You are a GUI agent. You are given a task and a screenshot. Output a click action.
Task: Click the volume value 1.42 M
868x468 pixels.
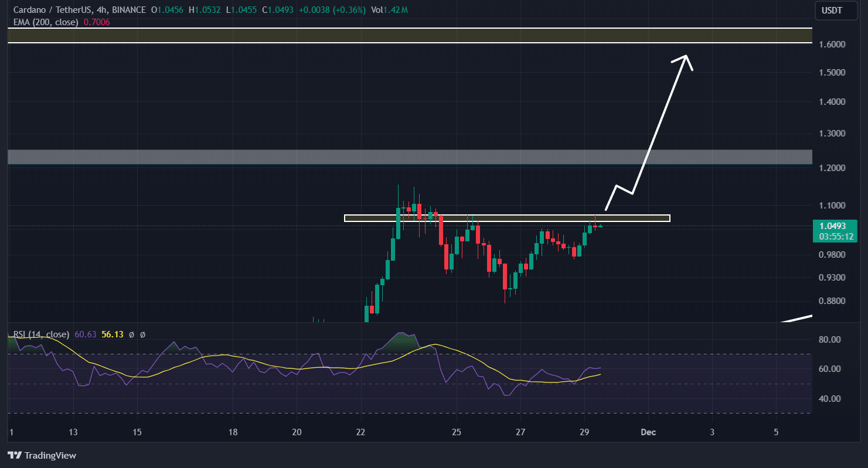396,11
